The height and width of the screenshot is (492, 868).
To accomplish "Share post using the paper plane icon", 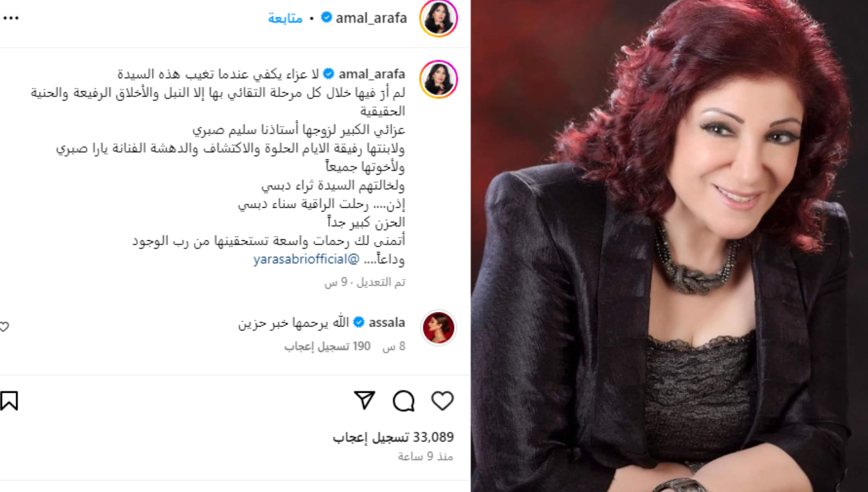I will (x=365, y=400).
